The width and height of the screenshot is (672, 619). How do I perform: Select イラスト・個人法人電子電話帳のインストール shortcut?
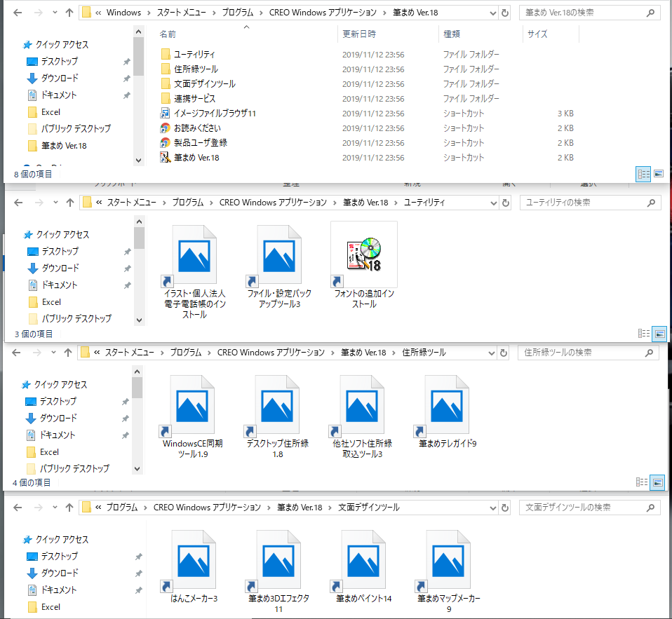pyautogui.click(x=194, y=272)
